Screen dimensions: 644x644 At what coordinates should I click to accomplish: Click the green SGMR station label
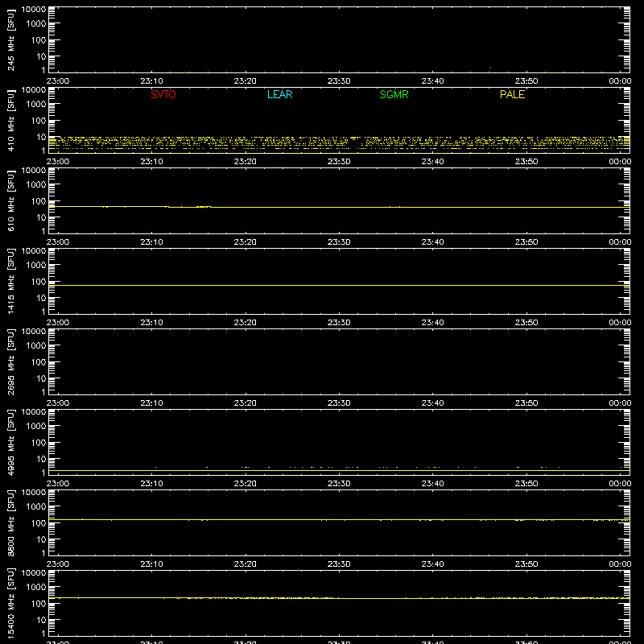click(394, 94)
